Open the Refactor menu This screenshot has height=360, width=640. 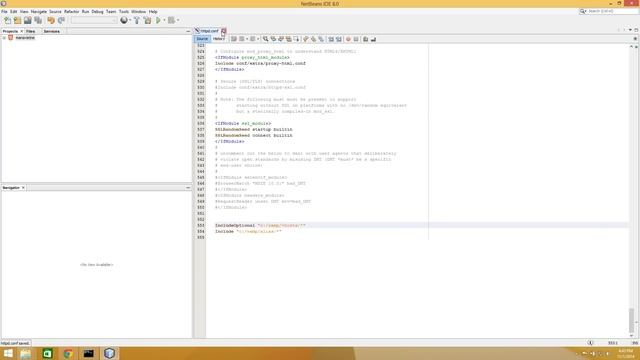tap(71, 11)
